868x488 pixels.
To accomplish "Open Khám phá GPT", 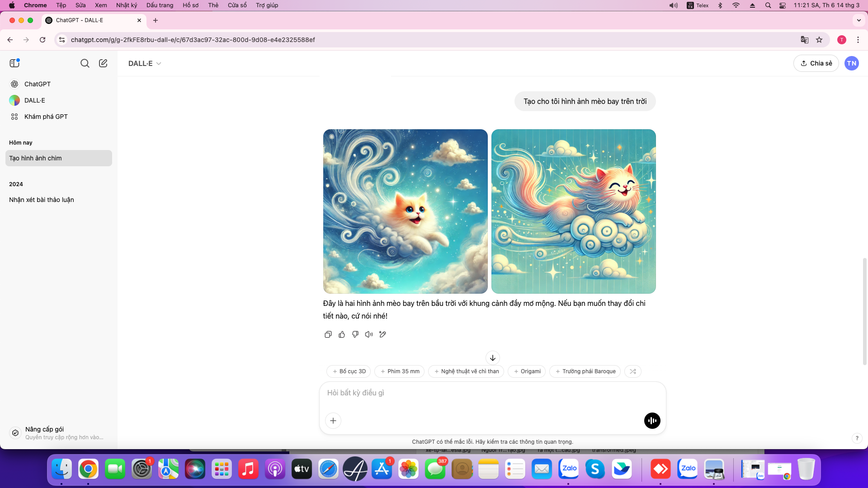I will click(59, 117).
